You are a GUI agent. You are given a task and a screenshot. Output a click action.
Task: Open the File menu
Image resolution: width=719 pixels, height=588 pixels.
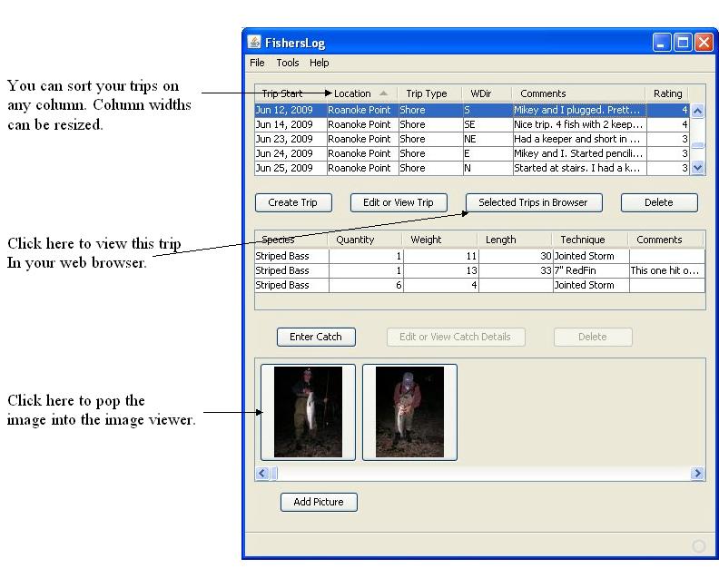[x=257, y=63]
